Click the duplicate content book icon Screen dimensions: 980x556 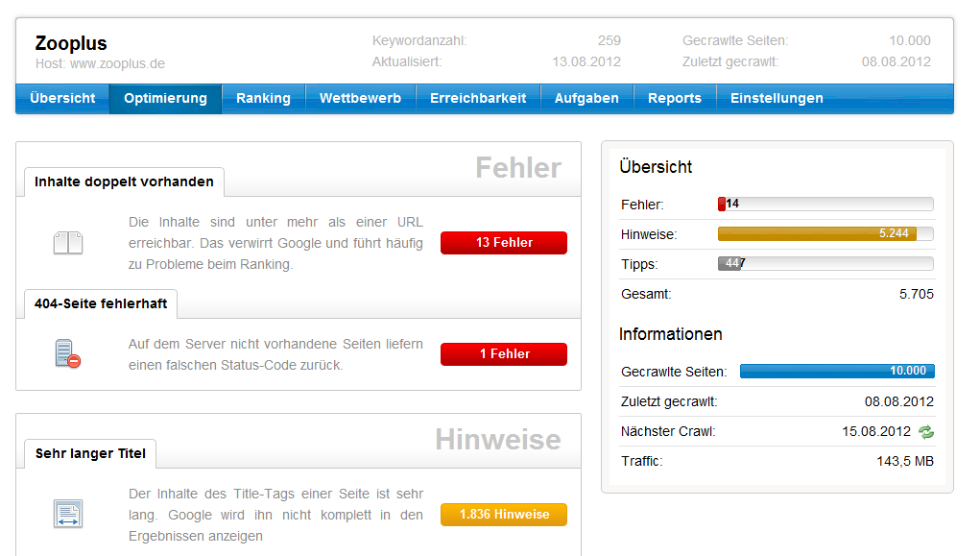67,243
